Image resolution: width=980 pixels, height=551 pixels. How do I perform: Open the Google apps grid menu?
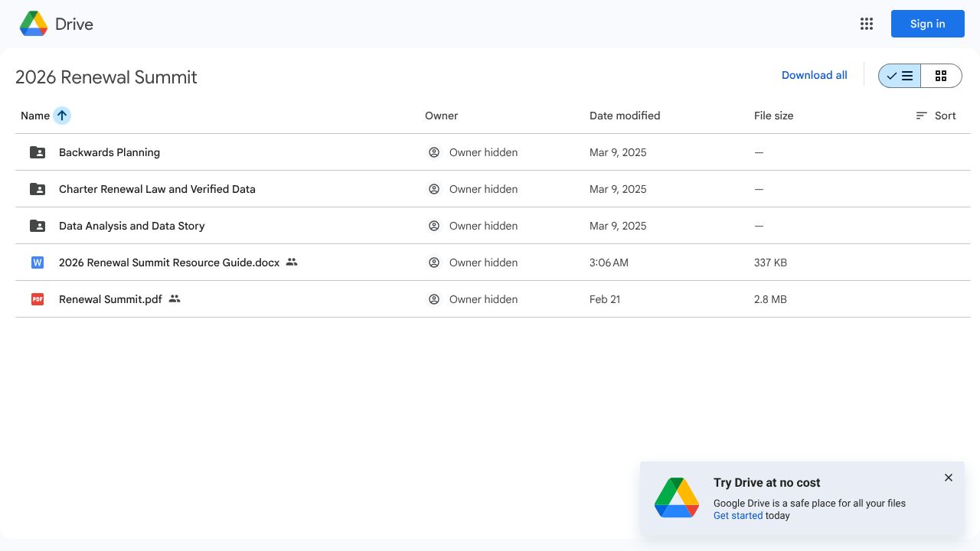tap(867, 24)
